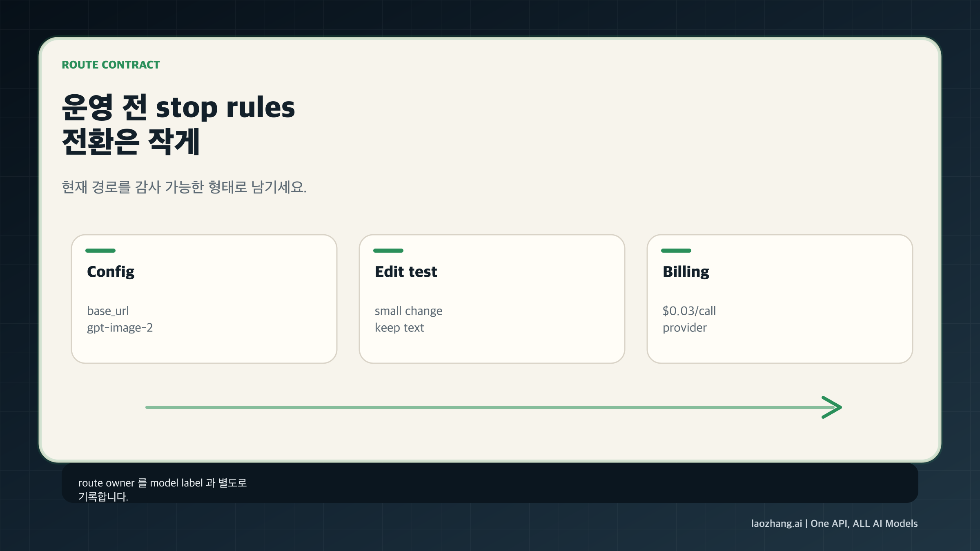Image resolution: width=980 pixels, height=551 pixels.
Task: Click the laozhang.ai footer link
Action: [x=776, y=524]
